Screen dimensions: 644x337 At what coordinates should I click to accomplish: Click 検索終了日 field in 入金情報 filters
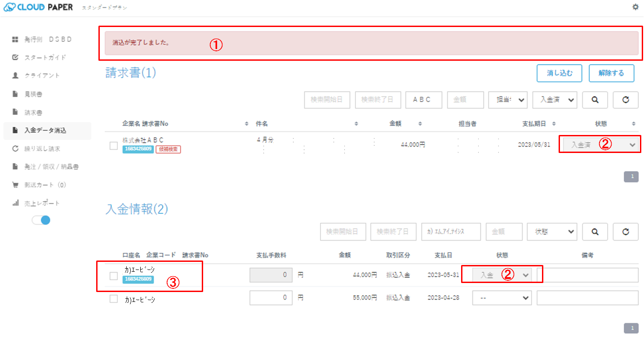(394, 231)
